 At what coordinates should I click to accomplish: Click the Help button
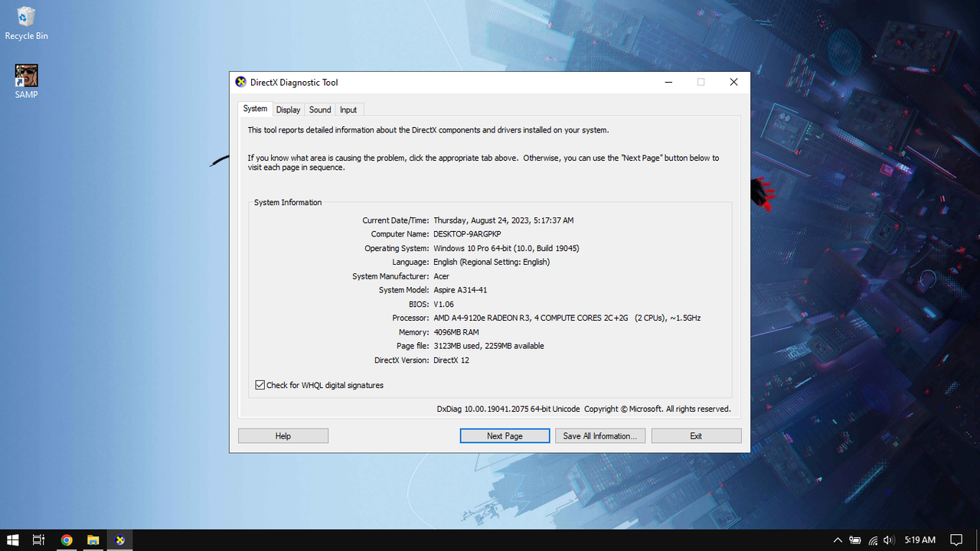283,435
